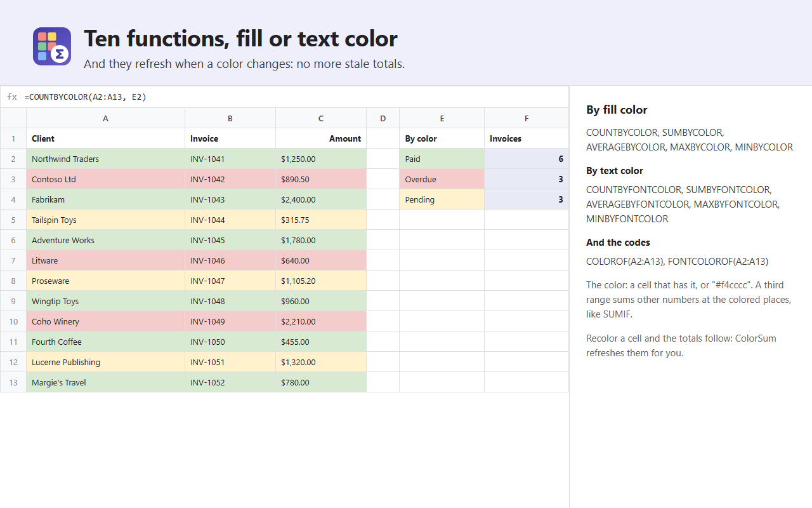Select the Paid invoices count 6
Viewport: 812px width, 508px height.
(x=527, y=159)
